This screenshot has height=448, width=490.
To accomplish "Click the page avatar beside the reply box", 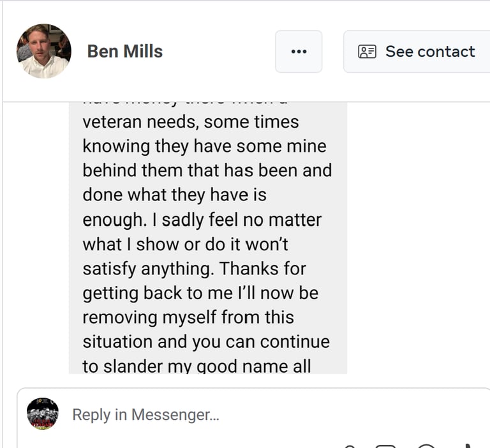I will tap(43, 414).
